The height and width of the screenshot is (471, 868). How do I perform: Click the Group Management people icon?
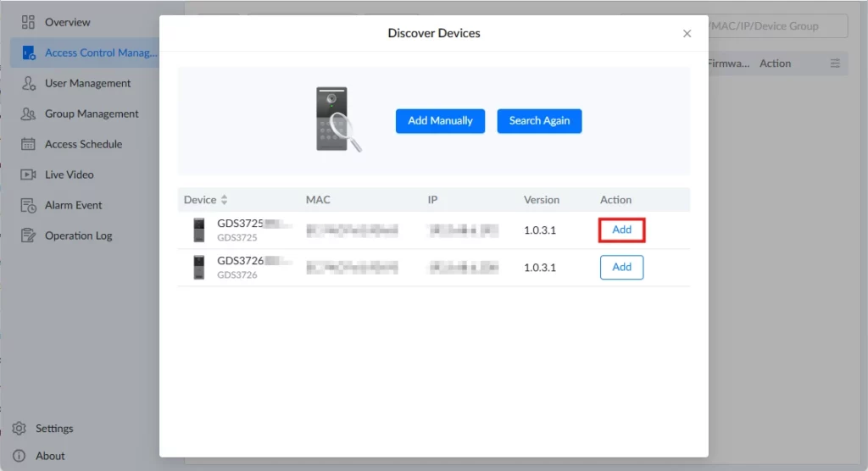pyautogui.click(x=28, y=114)
